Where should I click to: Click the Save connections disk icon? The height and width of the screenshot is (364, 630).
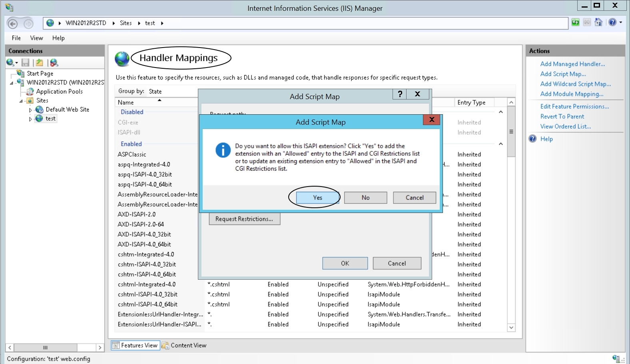[x=26, y=63]
